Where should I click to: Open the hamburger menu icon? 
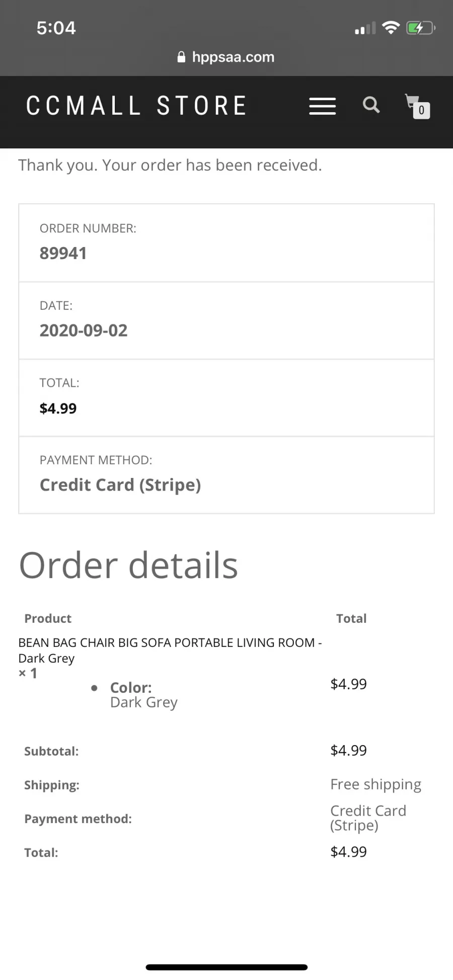point(322,106)
